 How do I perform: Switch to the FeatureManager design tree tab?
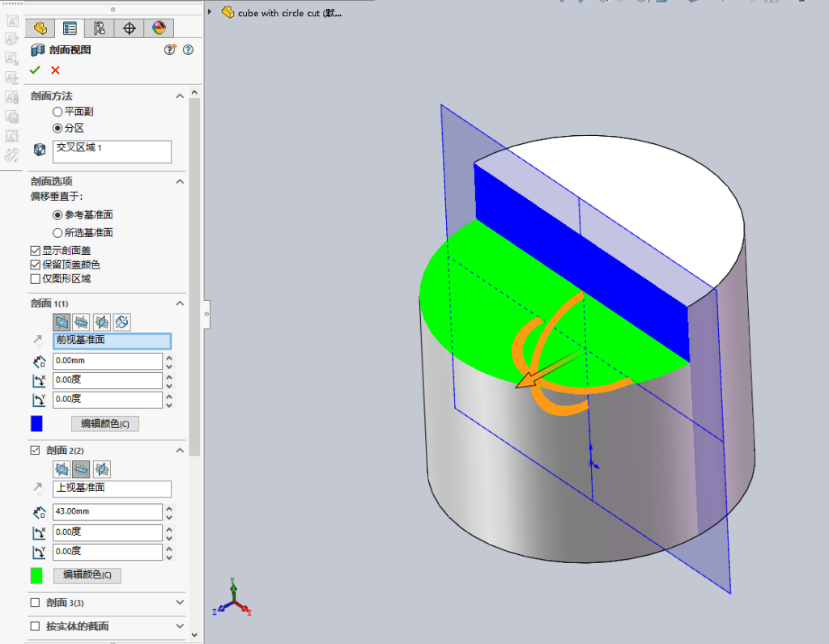40,28
